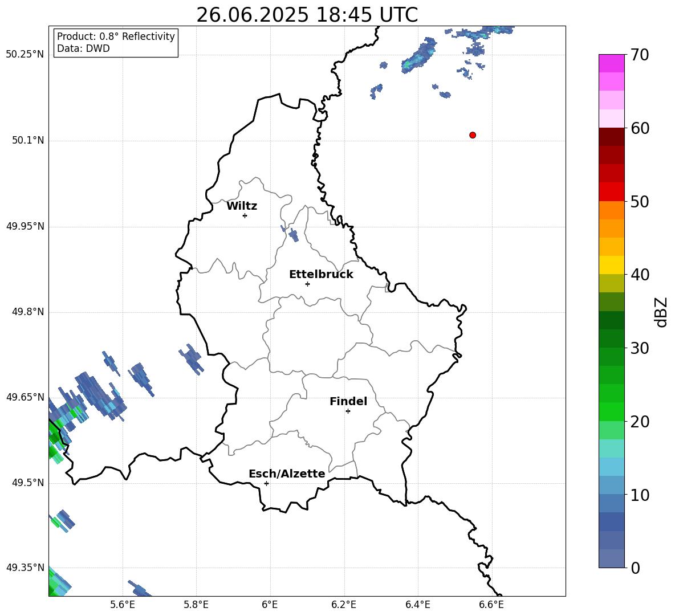Click the 20 colorbar tick label
The height and width of the screenshot is (616, 675).
click(x=640, y=421)
